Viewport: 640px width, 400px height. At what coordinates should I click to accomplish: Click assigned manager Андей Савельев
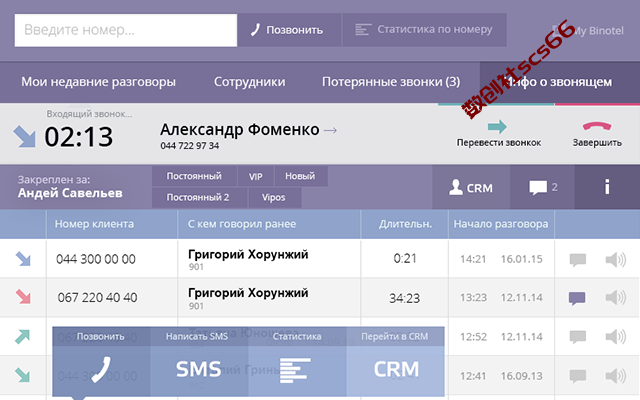tap(70, 193)
